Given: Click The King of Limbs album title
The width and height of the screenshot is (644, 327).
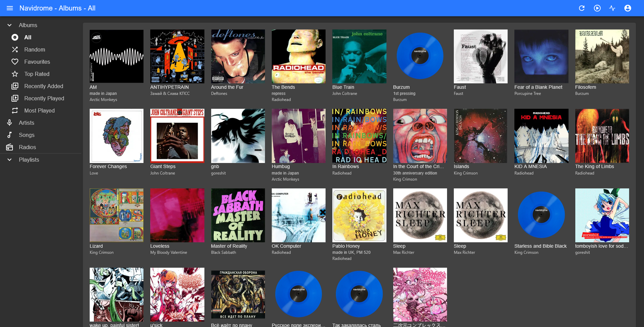Looking at the screenshot, I should 594,166.
